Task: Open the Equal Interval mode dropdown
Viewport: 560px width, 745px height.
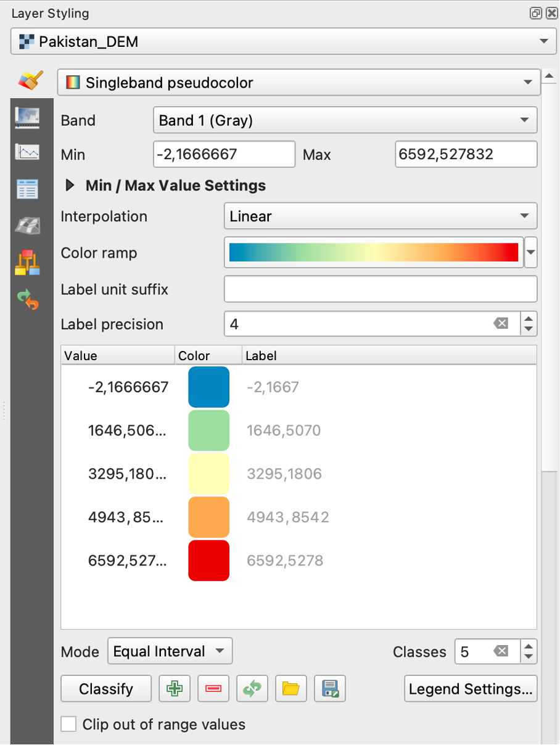Action: (170, 651)
